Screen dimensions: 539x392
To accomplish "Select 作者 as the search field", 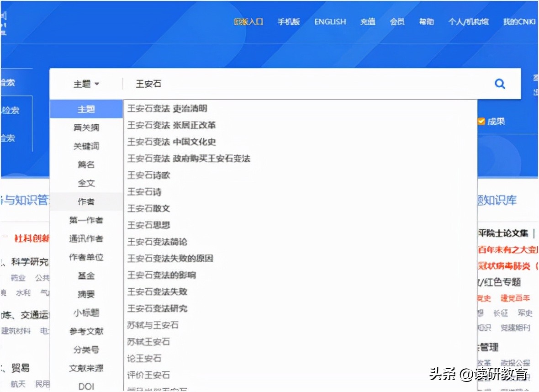I will [x=85, y=201].
